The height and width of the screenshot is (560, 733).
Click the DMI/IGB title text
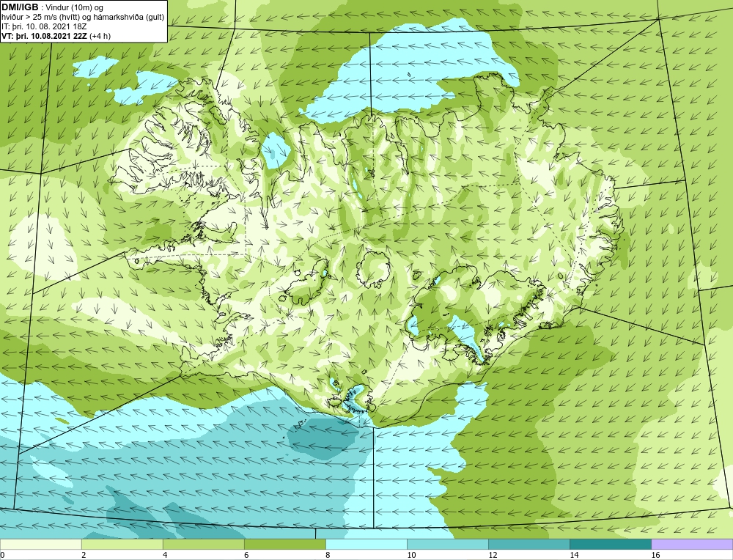pyautogui.click(x=20, y=7)
